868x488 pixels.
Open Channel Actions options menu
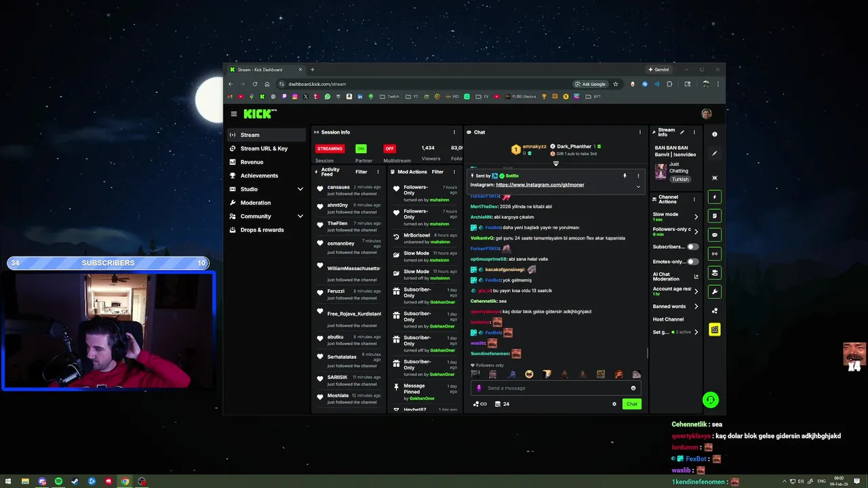point(694,200)
